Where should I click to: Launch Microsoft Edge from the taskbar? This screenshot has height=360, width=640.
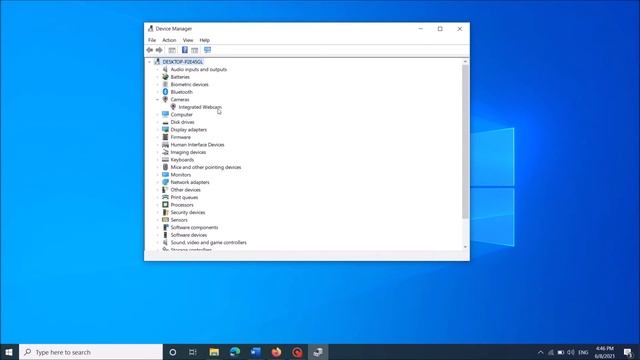[235, 352]
